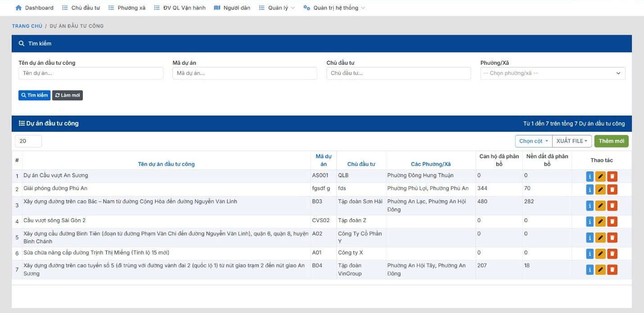Expand the XUẤT FILE export menu
The image size is (644, 313).
[572, 141]
